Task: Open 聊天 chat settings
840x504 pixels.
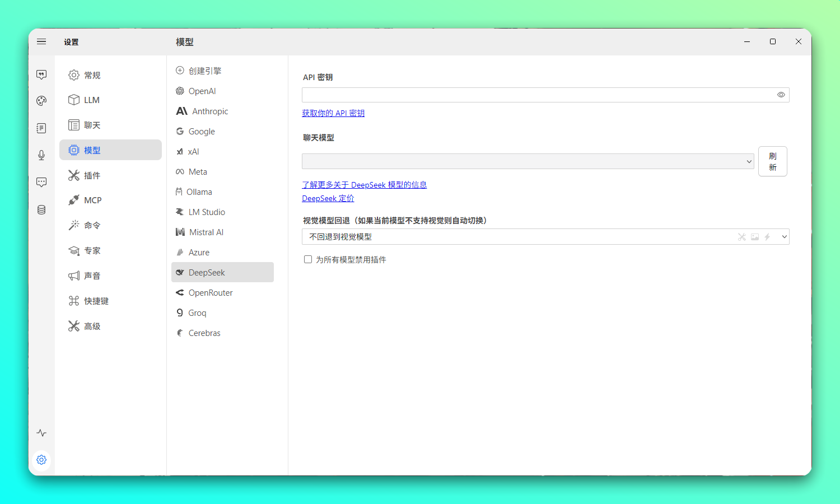Action: tap(110, 125)
